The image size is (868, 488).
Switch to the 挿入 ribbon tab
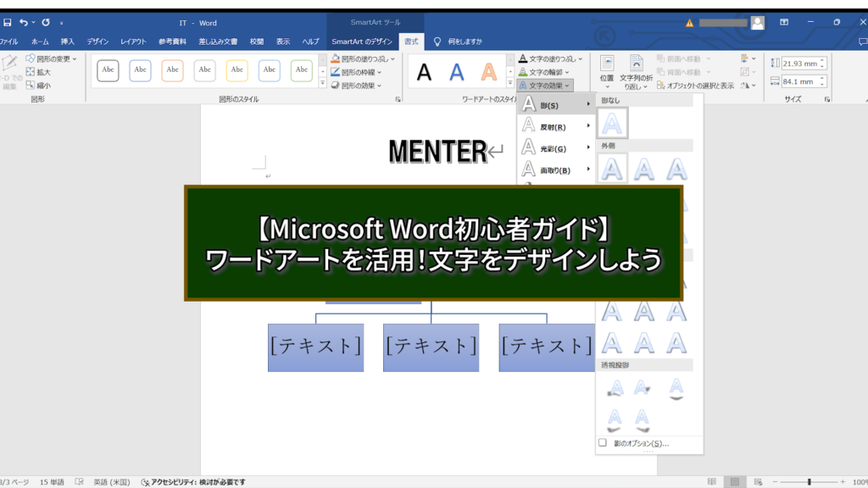[68, 42]
